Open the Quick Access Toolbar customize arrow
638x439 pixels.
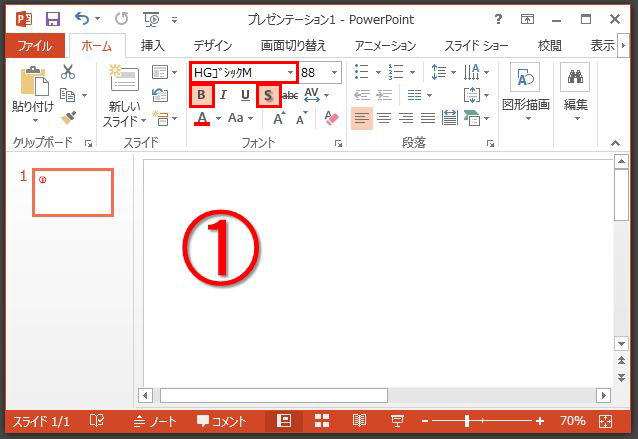(x=175, y=20)
